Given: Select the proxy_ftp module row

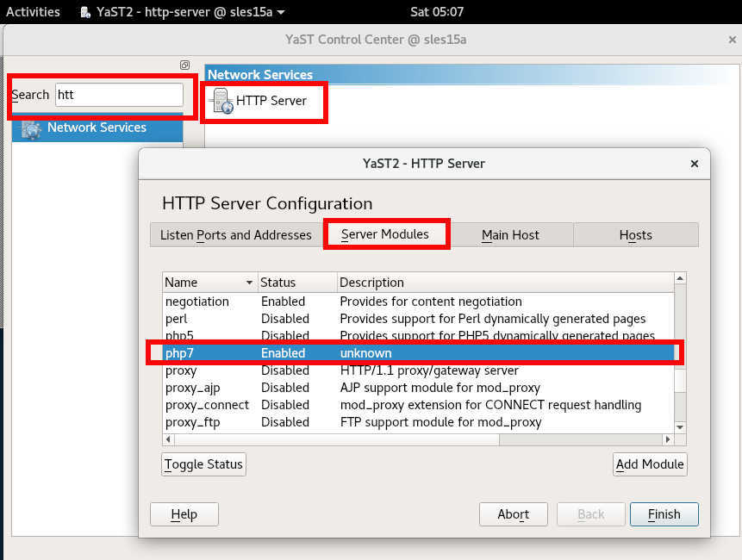Looking at the screenshot, I should pyautogui.click(x=418, y=422).
